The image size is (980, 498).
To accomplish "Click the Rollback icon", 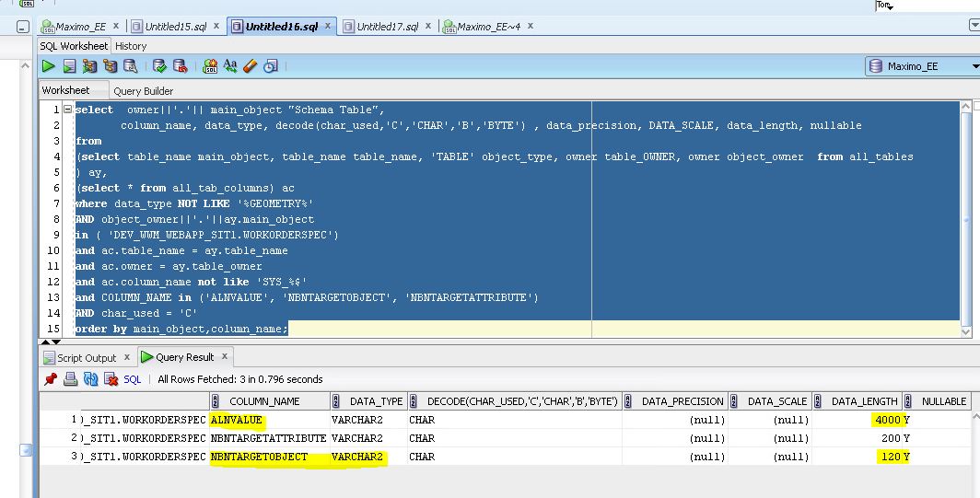I will (180, 66).
